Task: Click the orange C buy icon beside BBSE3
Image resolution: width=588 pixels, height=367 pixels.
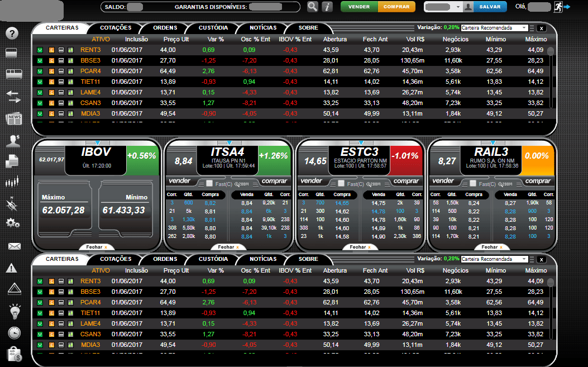Action: point(51,60)
